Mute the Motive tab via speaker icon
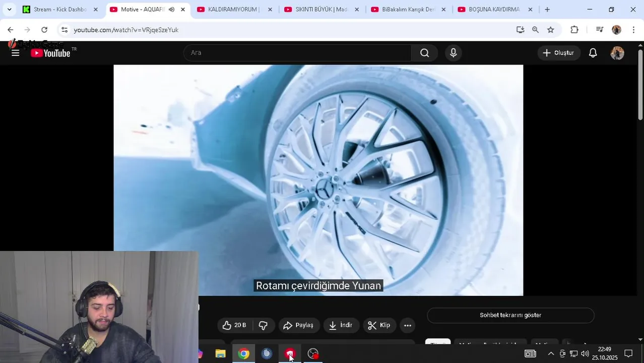644x363 pixels. (x=171, y=10)
